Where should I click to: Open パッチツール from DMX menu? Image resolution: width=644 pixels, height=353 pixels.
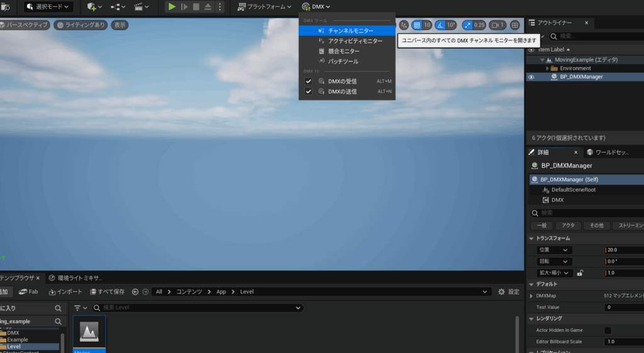[x=347, y=62]
